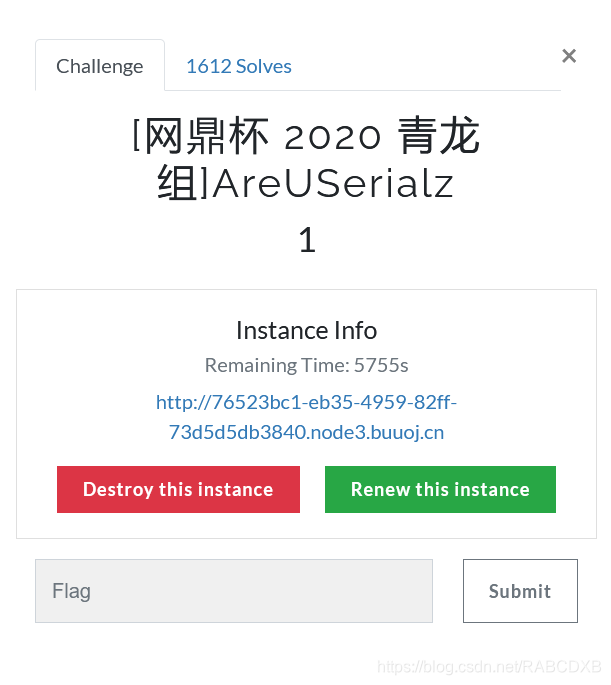The height and width of the screenshot is (685, 611).
Task: Click the challenge score value 1
Action: (307, 239)
